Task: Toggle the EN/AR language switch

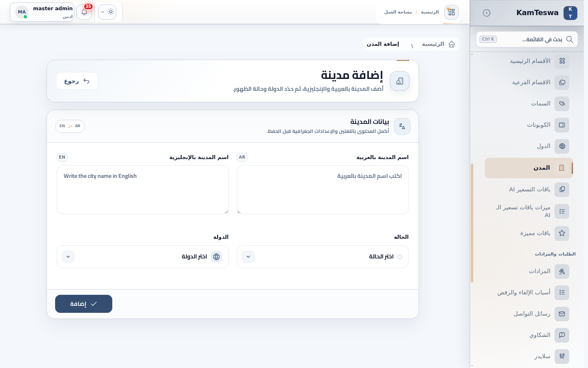Action: click(x=70, y=126)
